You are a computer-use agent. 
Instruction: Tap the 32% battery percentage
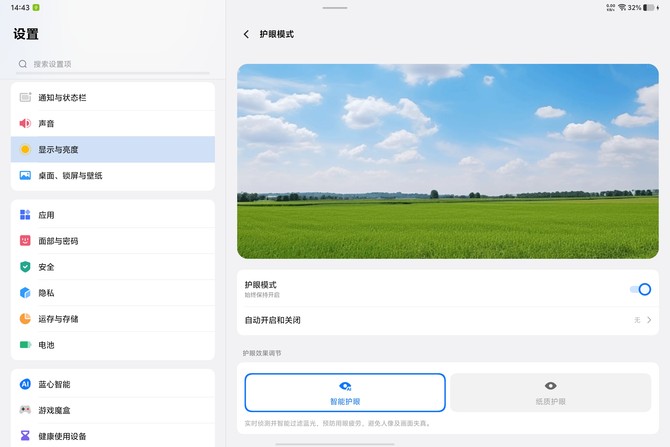(x=635, y=7)
